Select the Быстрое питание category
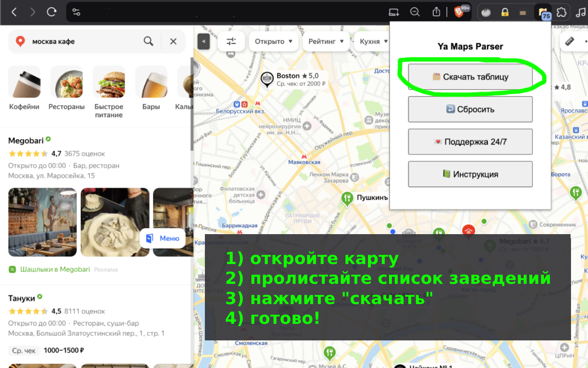588x368 pixels. click(x=109, y=92)
